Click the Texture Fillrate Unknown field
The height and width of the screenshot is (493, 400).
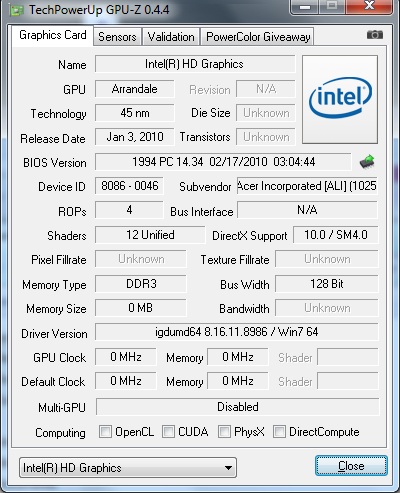click(327, 259)
